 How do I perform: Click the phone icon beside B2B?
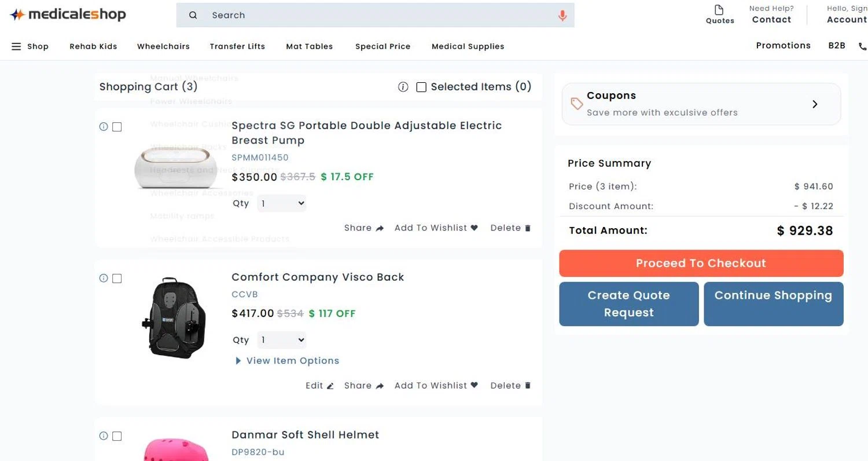863,47
